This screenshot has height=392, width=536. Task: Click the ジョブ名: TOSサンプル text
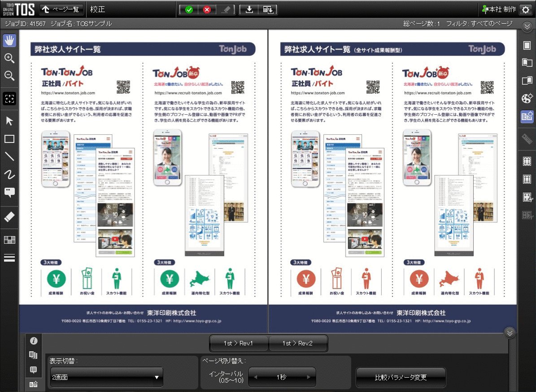pos(81,24)
